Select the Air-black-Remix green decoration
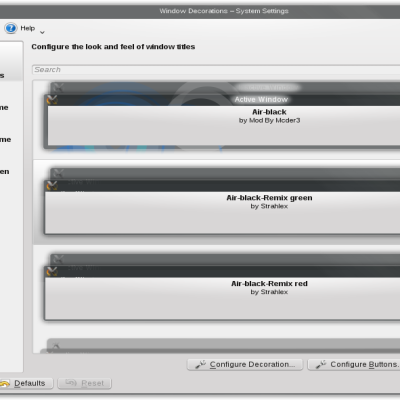This screenshot has width=400, height=400. point(217,202)
